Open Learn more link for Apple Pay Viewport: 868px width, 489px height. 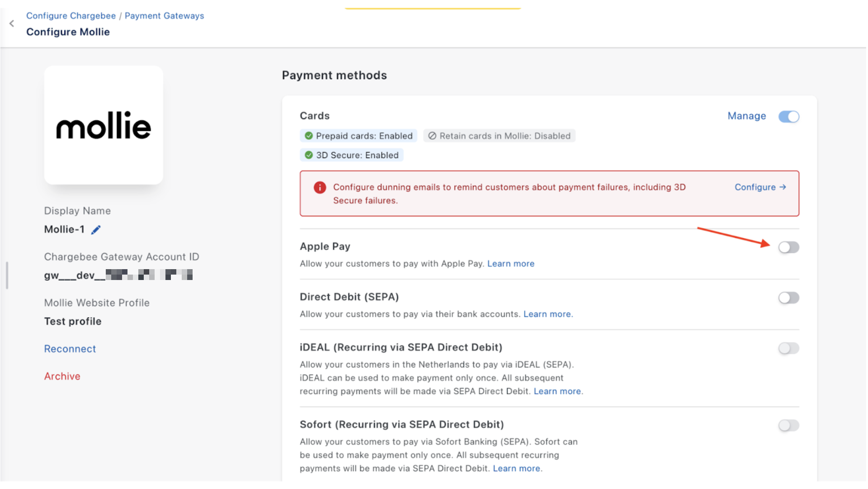tap(510, 264)
